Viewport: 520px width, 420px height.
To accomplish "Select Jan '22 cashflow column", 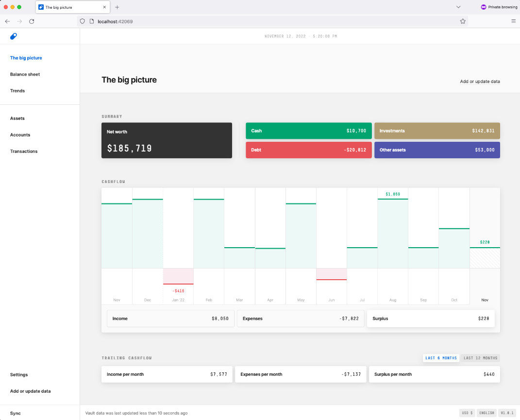I will coord(178,246).
